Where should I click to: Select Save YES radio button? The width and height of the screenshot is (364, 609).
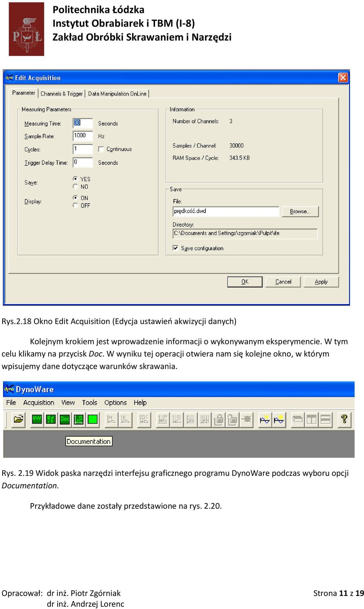pyautogui.click(x=75, y=179)
